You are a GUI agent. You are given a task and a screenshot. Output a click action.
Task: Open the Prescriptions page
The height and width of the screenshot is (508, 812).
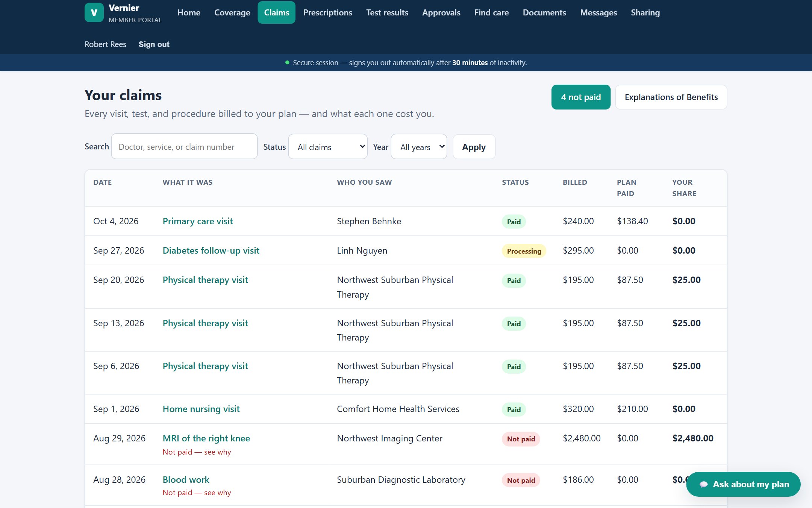[x=328, y=12]
